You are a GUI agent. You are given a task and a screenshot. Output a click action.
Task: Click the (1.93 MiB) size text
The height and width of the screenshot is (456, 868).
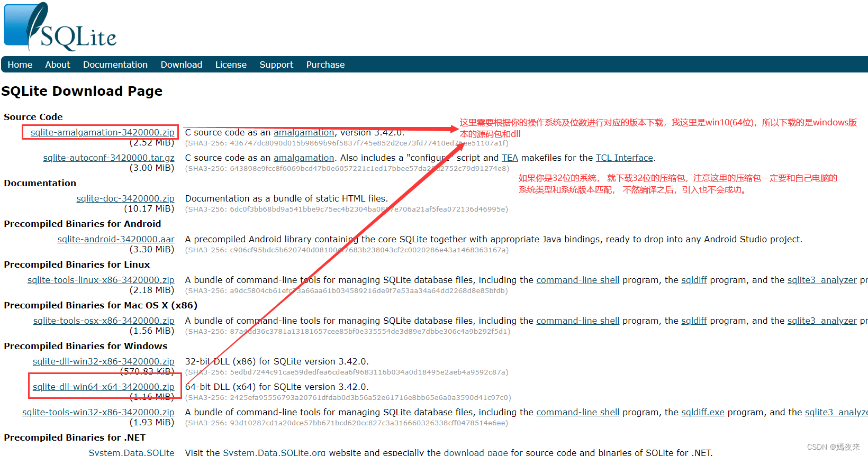point(152,422)
